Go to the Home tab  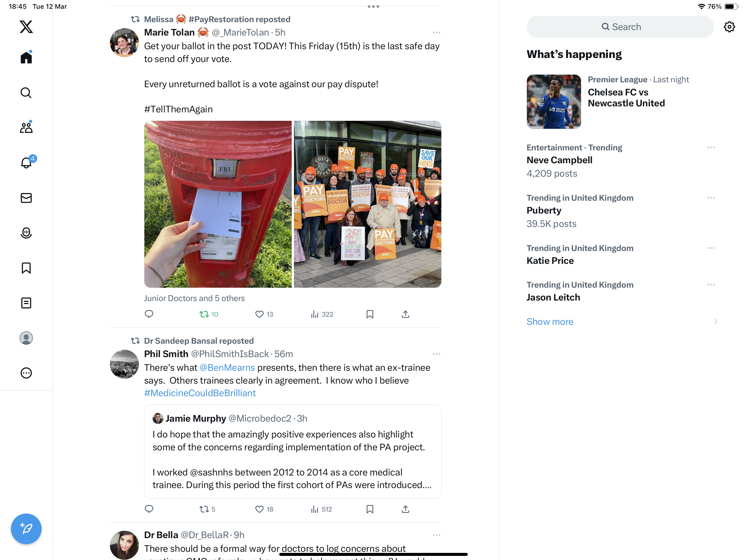click(26, 57)
